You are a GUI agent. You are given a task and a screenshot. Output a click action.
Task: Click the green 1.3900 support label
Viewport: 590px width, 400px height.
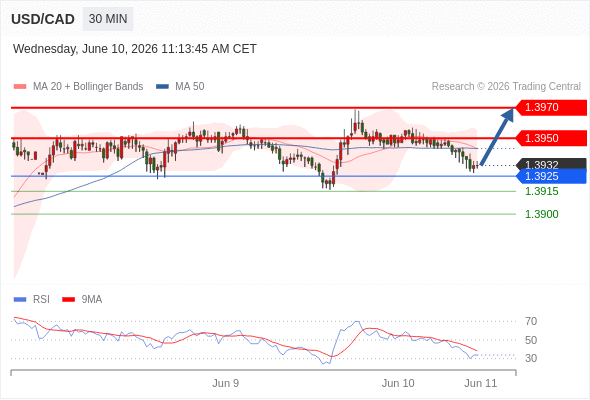[542, 214]
